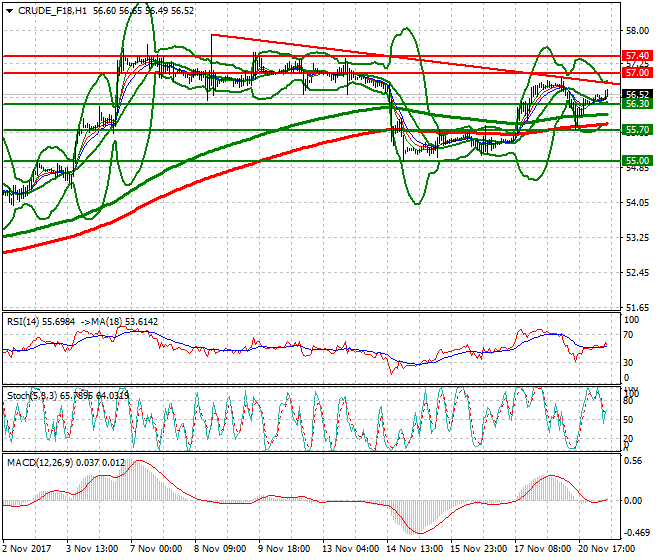660x560 pixels.
Task: Select the green 56.30 level label
Action: point(636,104)
